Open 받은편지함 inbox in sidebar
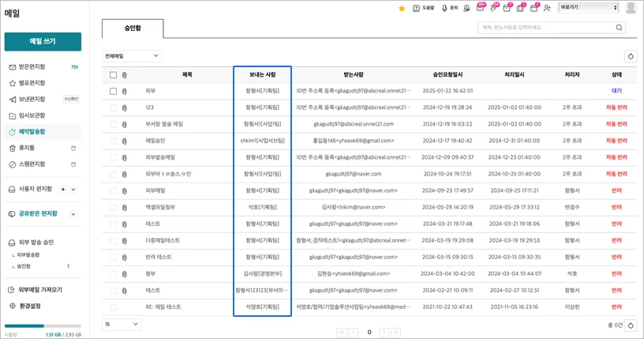 pos(32,67)
